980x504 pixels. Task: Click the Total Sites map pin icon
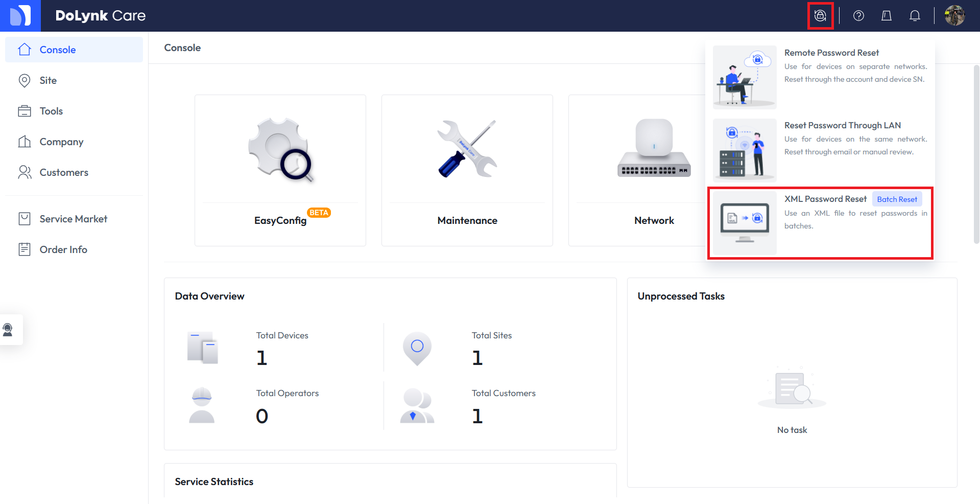[x=417, y=349]
